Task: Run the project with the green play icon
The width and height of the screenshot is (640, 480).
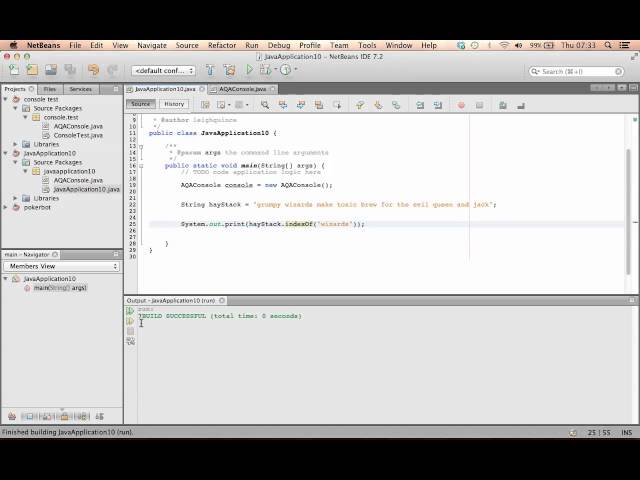Action: (x=249, y=70)
